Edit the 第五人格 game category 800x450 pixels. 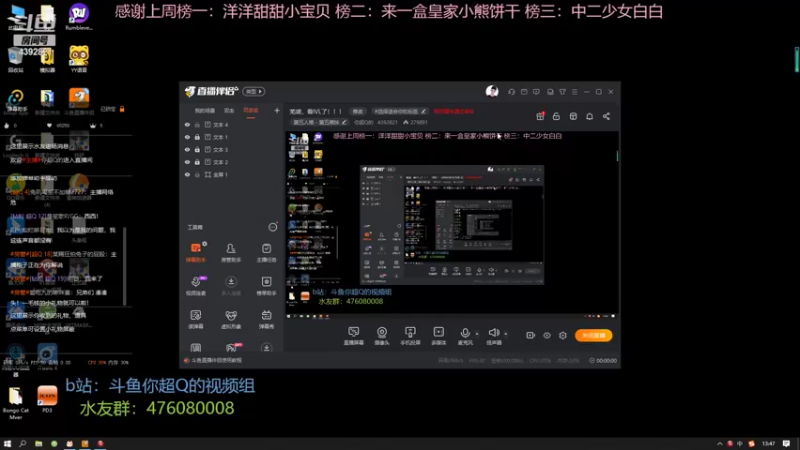pos(320,122)
